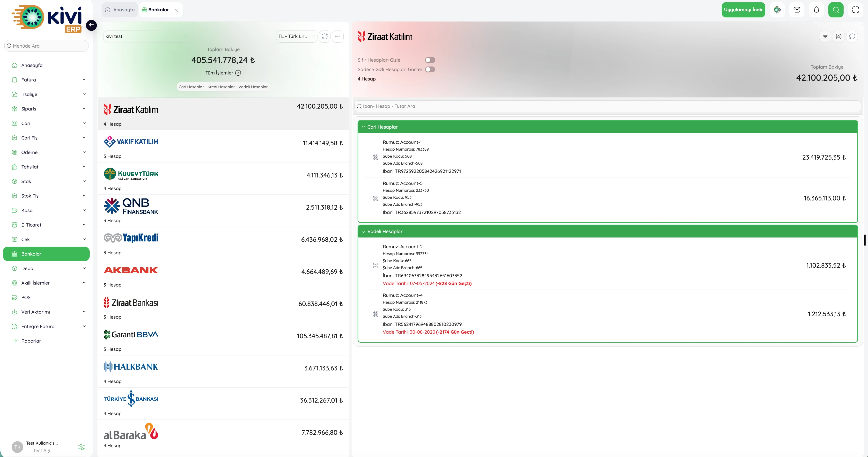Open the kivi test company dropdown
Screen dimensions: 868x457
[x=147, y=37]
